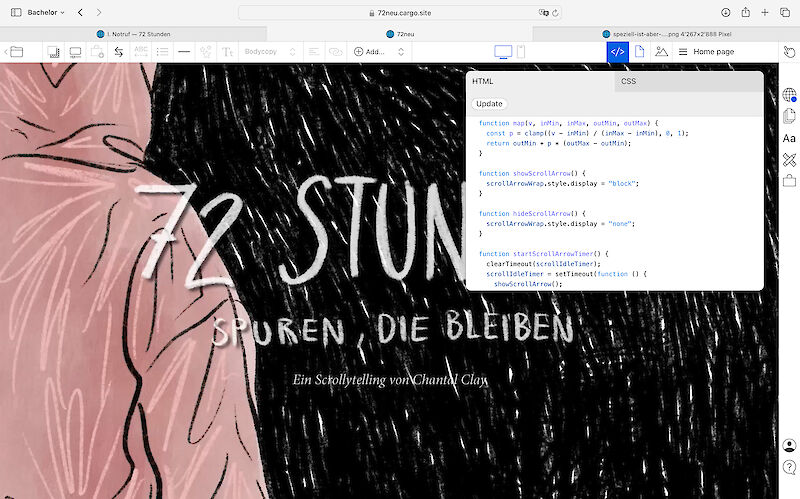This screenshot has width=800, height=499.
Task: Click the ABC letter spacing icon
Action: point(141,52)
